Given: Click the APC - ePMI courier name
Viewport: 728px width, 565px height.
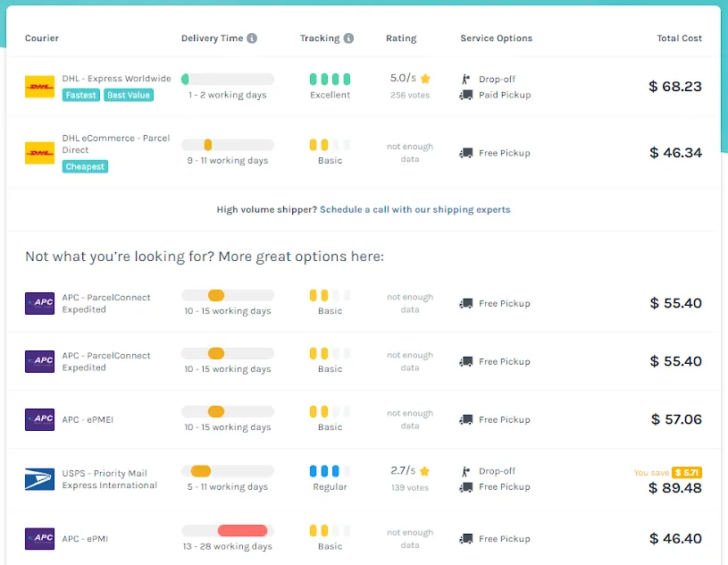Looking at the screenshot, I should click(85, 538).
